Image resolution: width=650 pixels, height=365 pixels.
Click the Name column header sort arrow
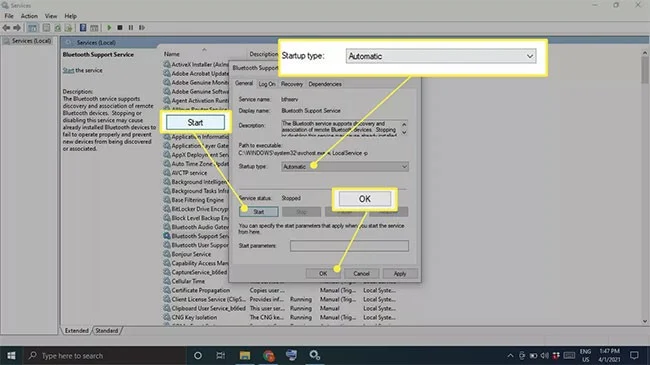[x=204, y=50]
